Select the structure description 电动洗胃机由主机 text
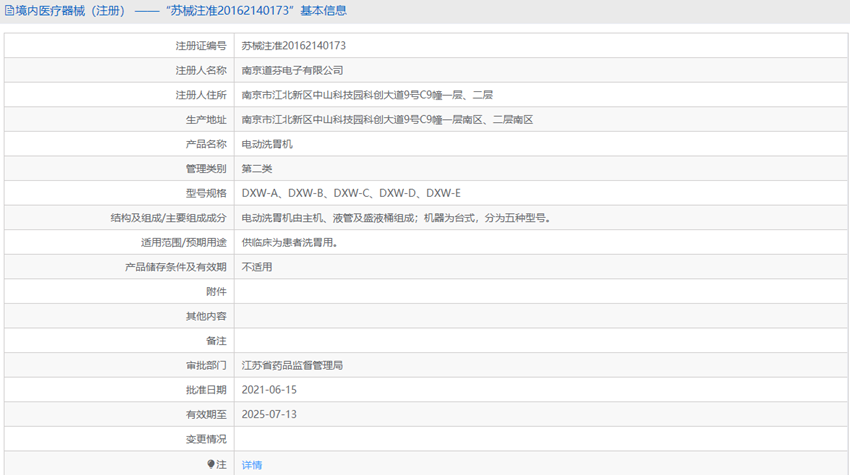Screen dimensions: 850x475 [x=396, y=218]
